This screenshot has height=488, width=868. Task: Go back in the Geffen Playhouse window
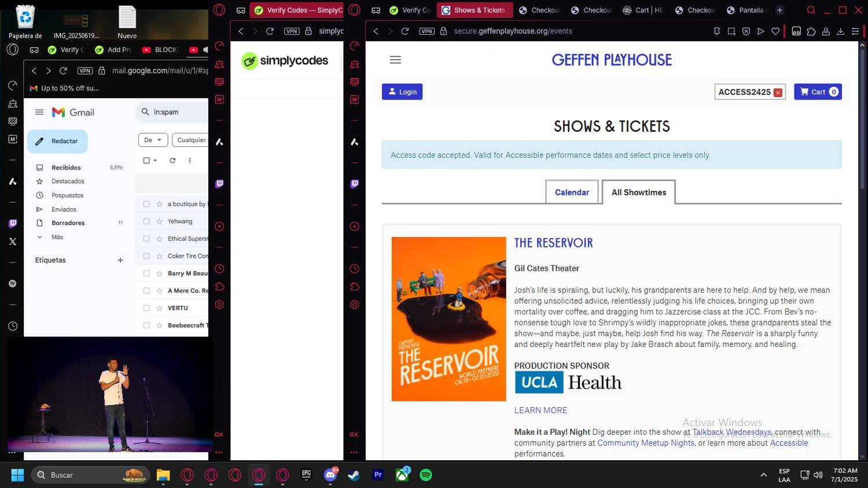pyautogui.click(x=376, y=31)
